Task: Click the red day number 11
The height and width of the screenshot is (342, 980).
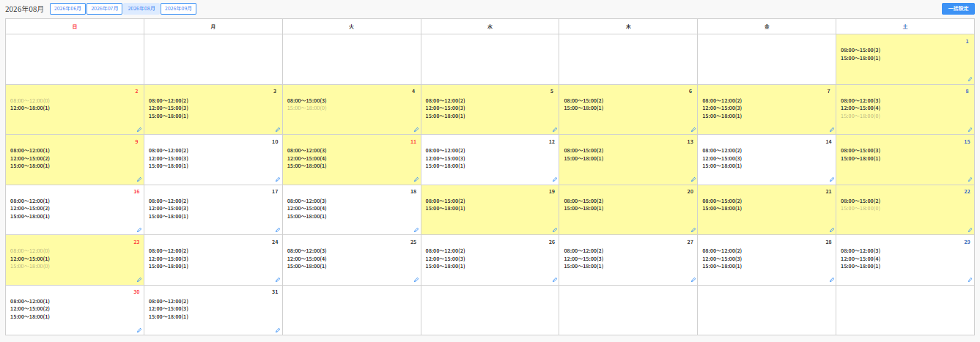Action: pyautogui.click(x=413, y=142)
